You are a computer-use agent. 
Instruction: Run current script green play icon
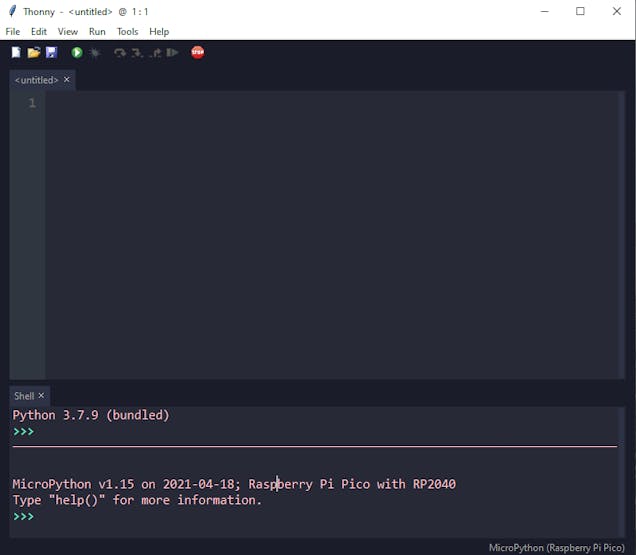pos(77,52)
